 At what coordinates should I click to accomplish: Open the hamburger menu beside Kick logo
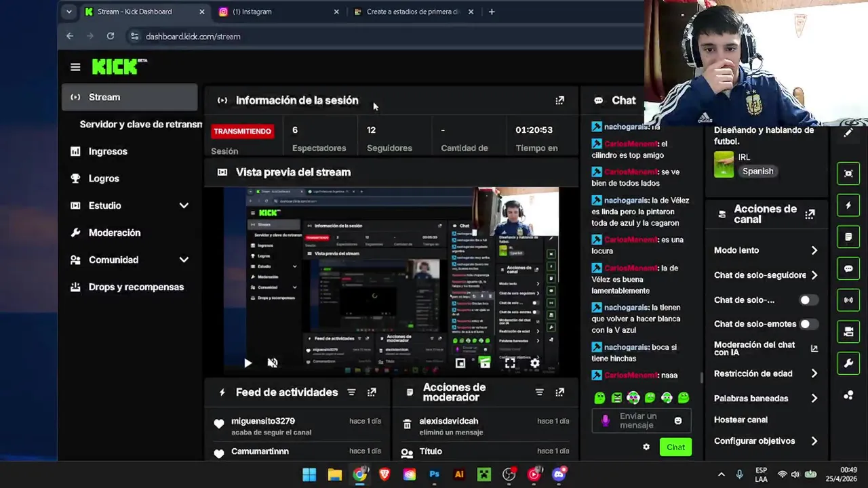pyautogui.click(x=75, y=67)
